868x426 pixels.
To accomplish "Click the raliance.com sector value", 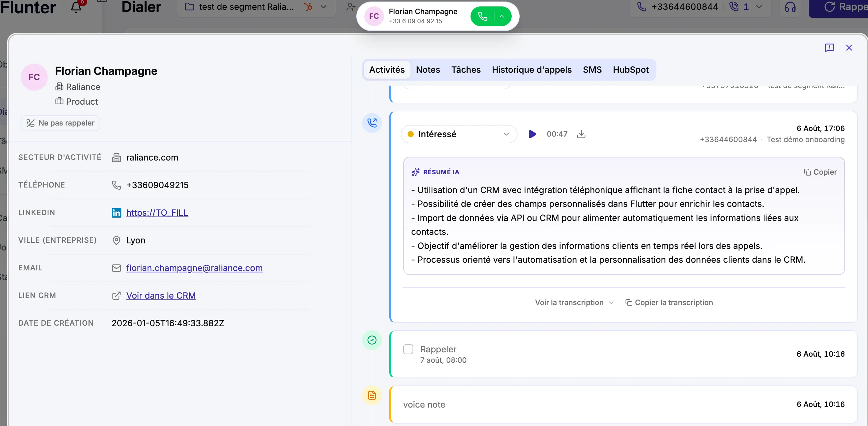I will pyautogui.click(x=152, y=157).
